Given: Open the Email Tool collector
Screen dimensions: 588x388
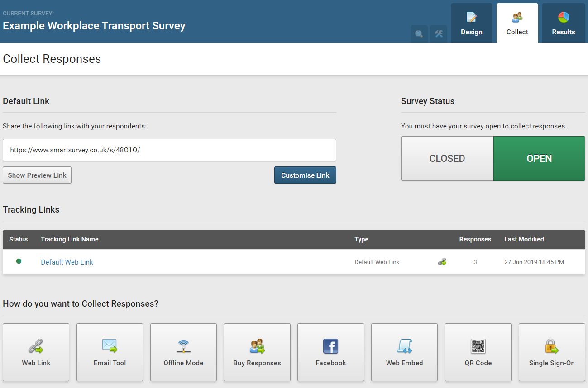Looking at the screenshot, I should coord(110,352).
